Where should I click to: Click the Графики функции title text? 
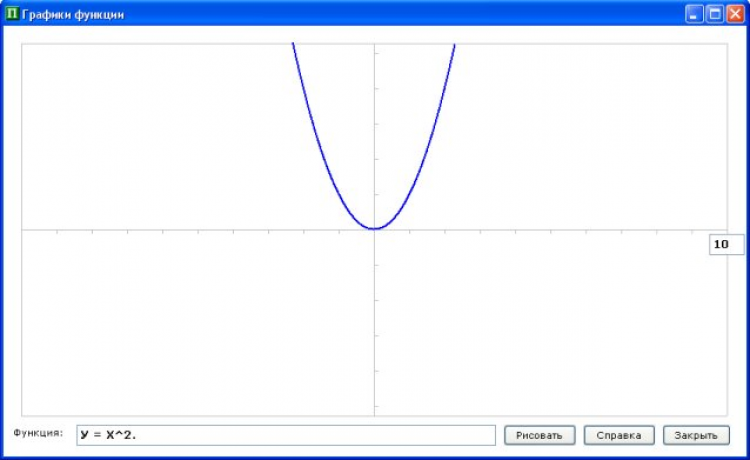(x=73, y=15)
